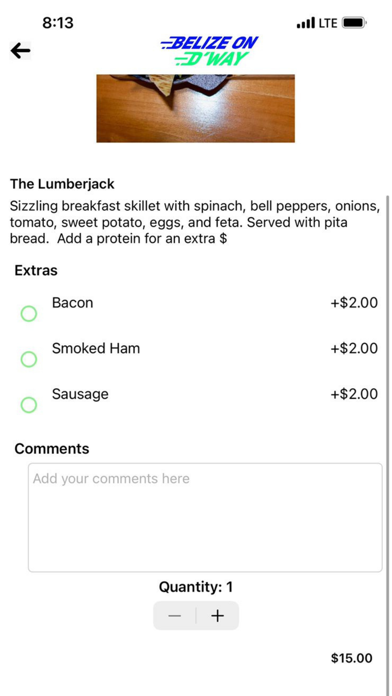This screenshot has height=696, width=392.
Task: Select the Sausage extra radio button
Action: pyautogui.click(x=29, y=405)
